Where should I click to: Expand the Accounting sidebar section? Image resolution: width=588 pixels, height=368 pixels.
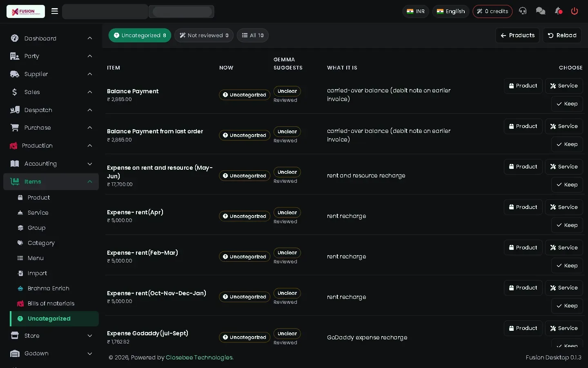tap(51, 164)
